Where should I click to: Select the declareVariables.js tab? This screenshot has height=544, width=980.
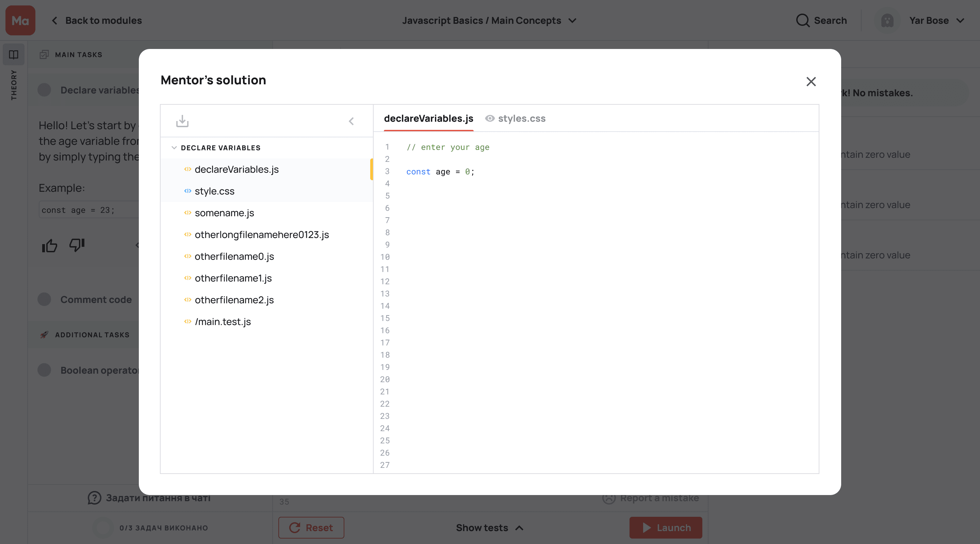click(428, 119)
